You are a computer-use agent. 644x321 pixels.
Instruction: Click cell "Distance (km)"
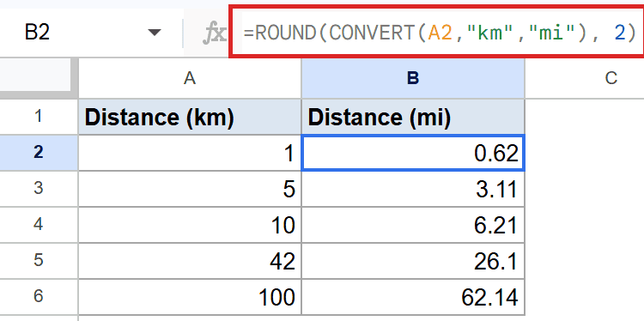[x=190, y=117]
